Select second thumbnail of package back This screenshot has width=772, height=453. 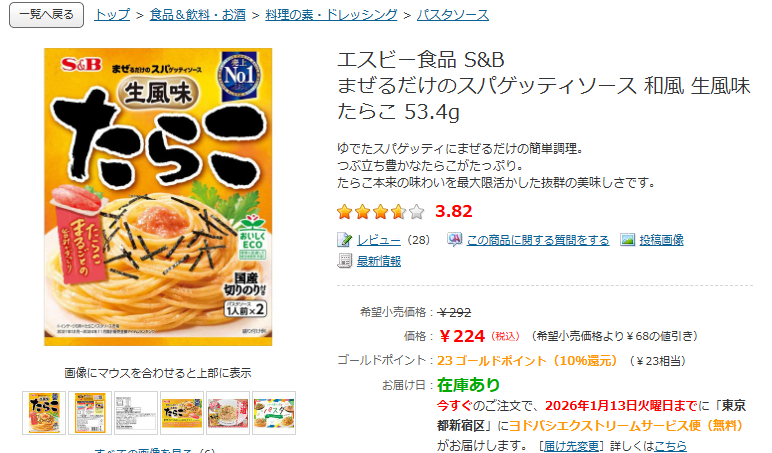(x=90, y=413)
